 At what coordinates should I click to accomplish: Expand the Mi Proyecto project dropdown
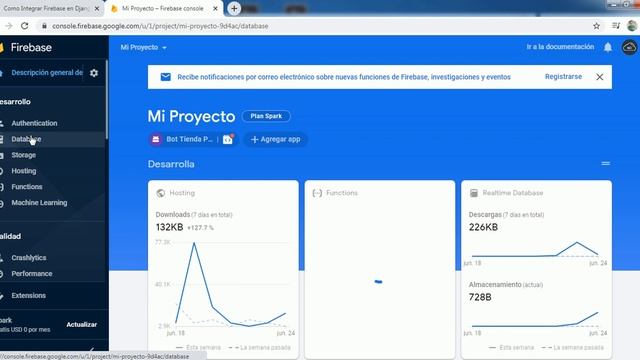(143, 47)
